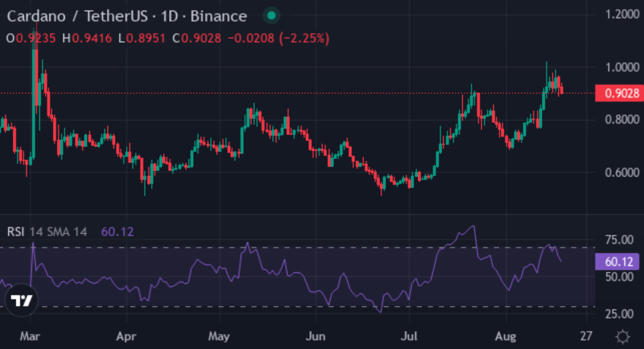This screenshot has height=349, width=644.
Task: Click the Mar label on time axis
Action: (30, 336)
